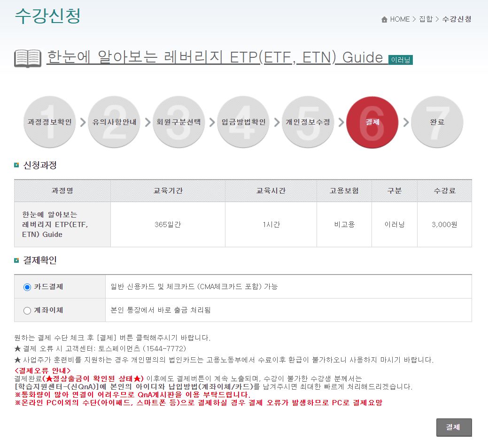Select the 계좌이체 radio button

tap(27, 311)
